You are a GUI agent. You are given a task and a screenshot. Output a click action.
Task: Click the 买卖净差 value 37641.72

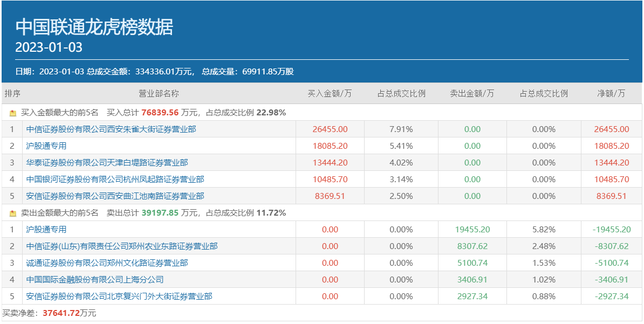point(61,313)
